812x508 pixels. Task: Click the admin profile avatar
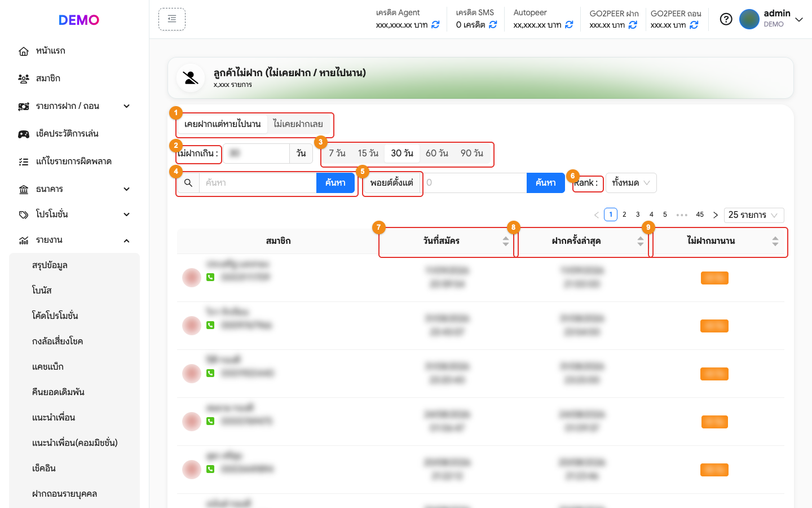[749, 19]
